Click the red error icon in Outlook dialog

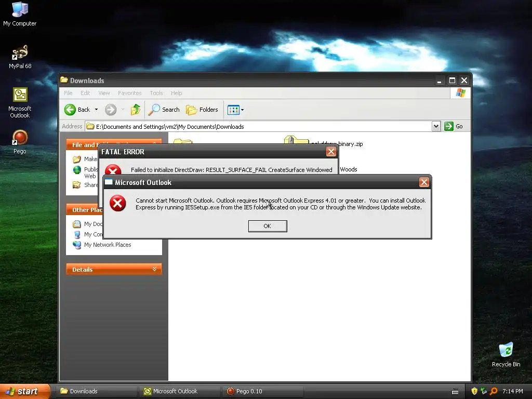[x=118, y=203]
